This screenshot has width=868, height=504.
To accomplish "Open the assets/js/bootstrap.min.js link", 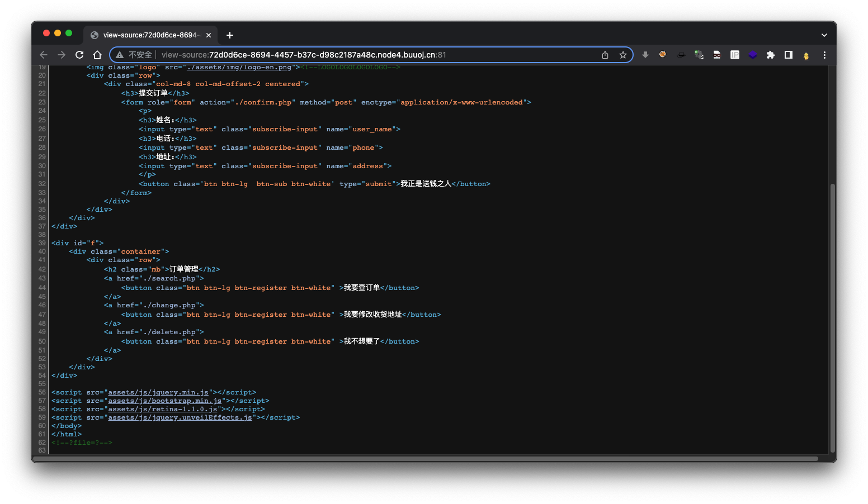I will tap(165, 401).
